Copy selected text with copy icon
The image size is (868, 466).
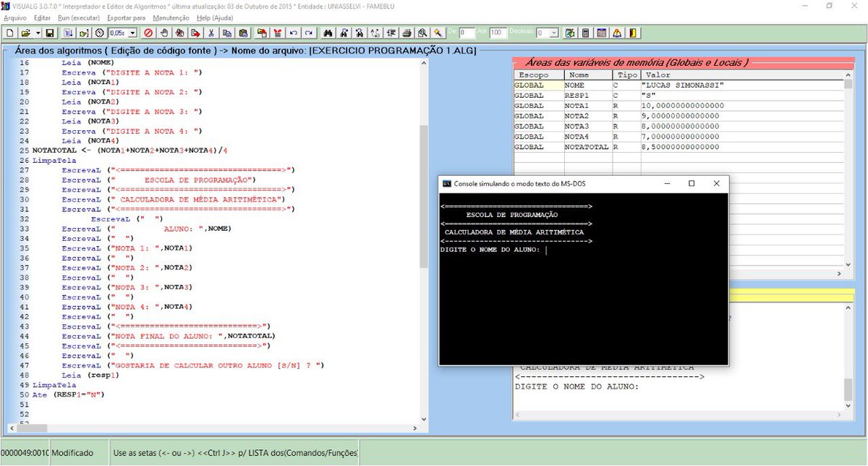point(227,33)
